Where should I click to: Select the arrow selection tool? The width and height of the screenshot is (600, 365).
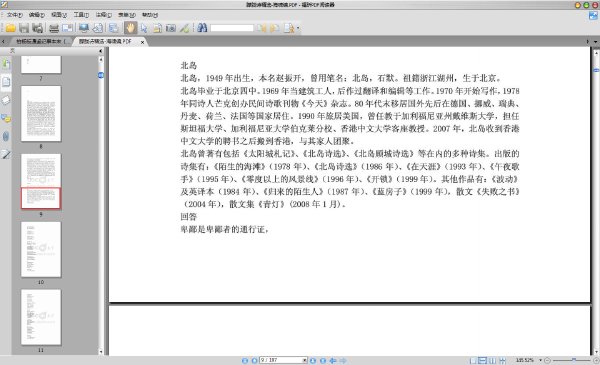point(144,28)
